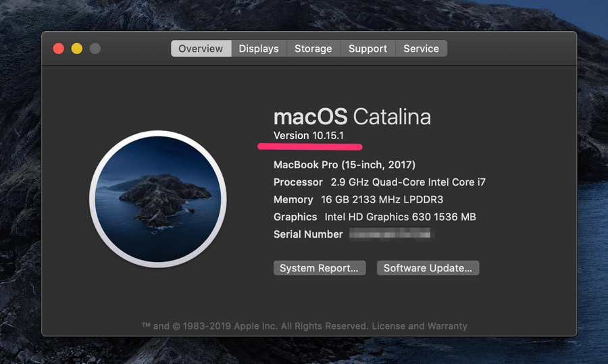608x364 pixels.
Task: Click the License and Warranty link
Action: [x=420, y=326]
